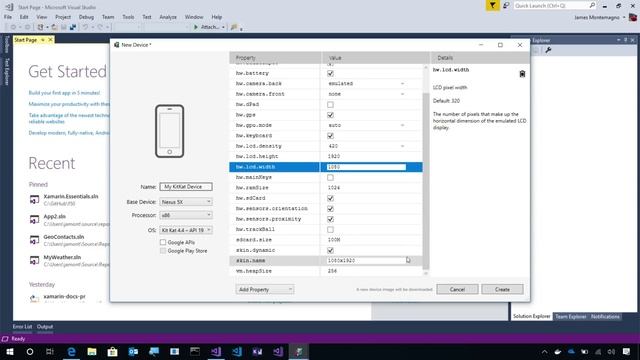
Task: Show hidden system tray icons chevron
Action: coord(544,351)
